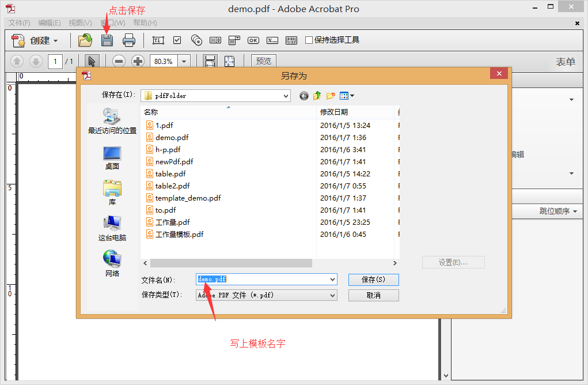Click the 预览 button

264,61
